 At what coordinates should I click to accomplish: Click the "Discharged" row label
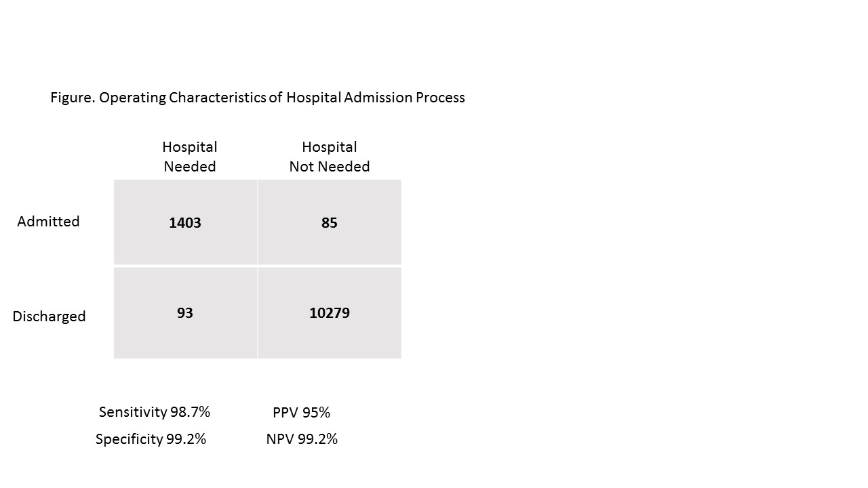[x=49, y=317]
